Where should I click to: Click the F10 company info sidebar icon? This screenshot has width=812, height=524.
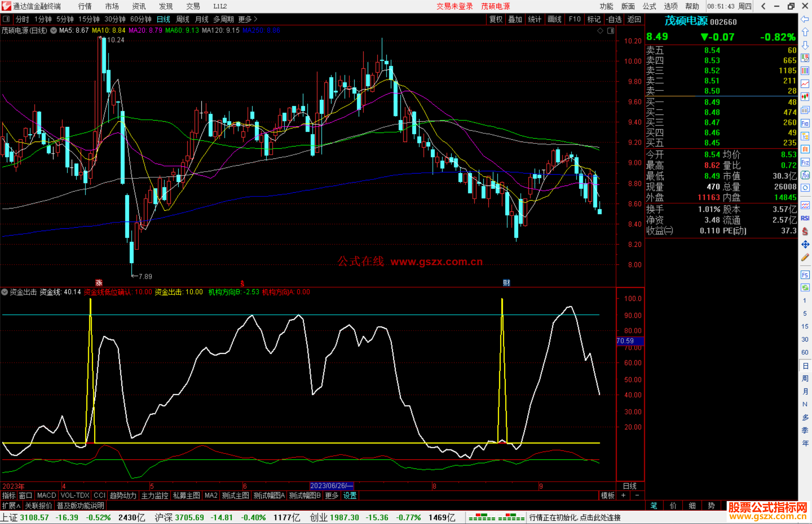[805, 123]
